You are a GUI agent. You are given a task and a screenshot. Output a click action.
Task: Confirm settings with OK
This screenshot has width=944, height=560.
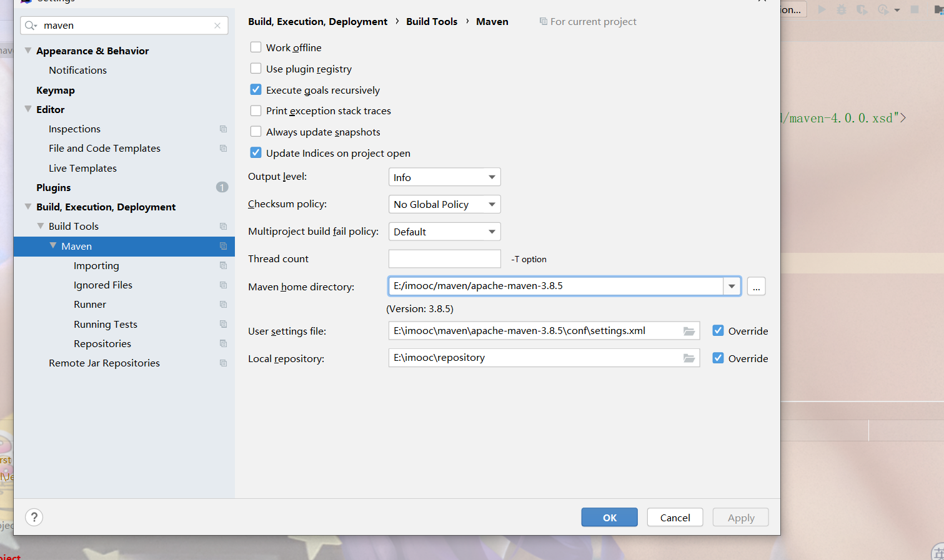pos(609,517)
